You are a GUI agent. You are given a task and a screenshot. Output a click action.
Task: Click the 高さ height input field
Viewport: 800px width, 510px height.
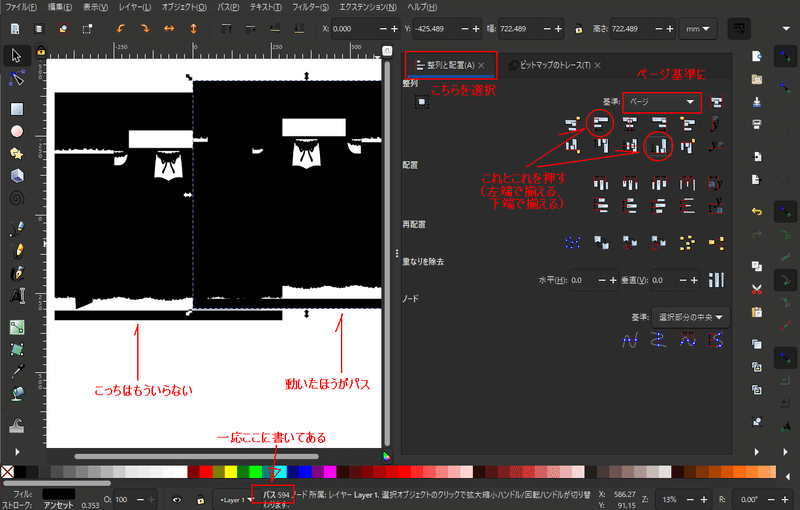(x=632, y=29)
